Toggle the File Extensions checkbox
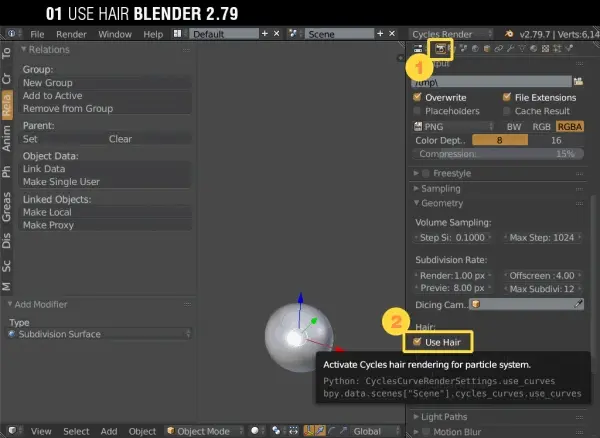 click(507, 97)
